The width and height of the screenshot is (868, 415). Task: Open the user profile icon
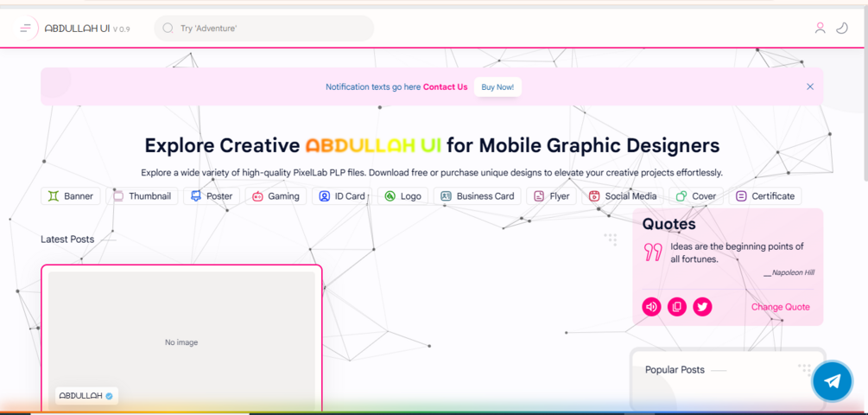[x=820, y=28]
